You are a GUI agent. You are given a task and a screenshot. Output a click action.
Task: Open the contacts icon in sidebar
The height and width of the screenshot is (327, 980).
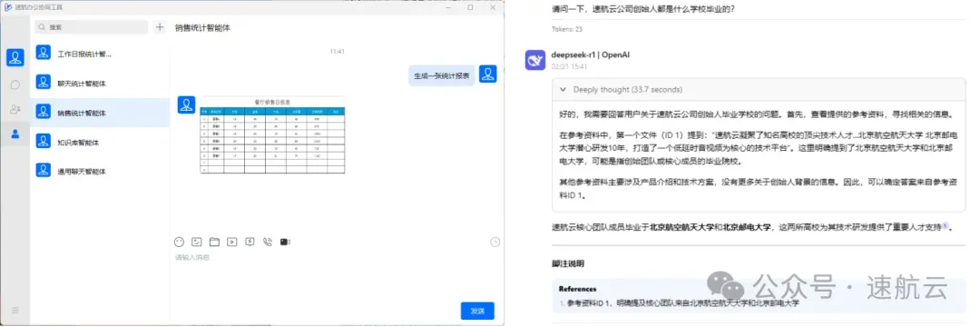coord(15,109)
